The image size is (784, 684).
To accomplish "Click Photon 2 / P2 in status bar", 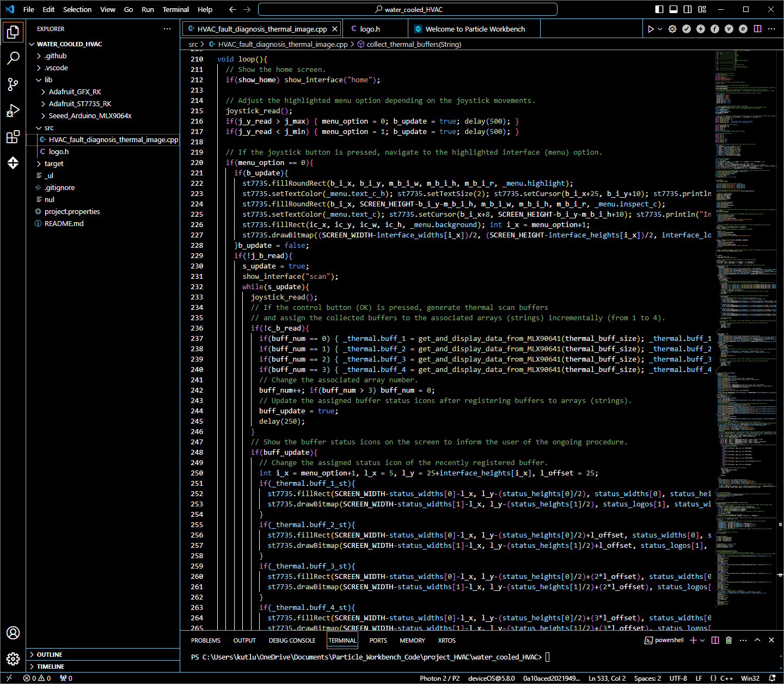I will [x=439, y=678].
